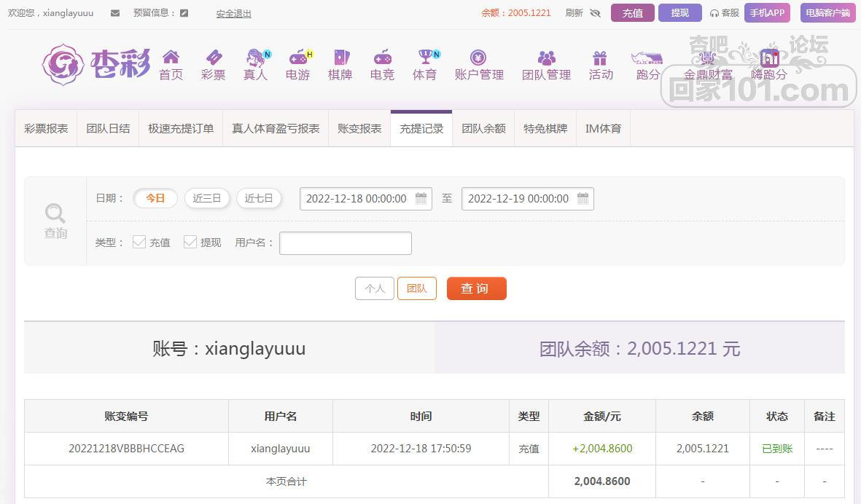The width and height of the screenshot is (861, 504).
Task: Click the 安全退出 logout link
Action: pos(233,14)
